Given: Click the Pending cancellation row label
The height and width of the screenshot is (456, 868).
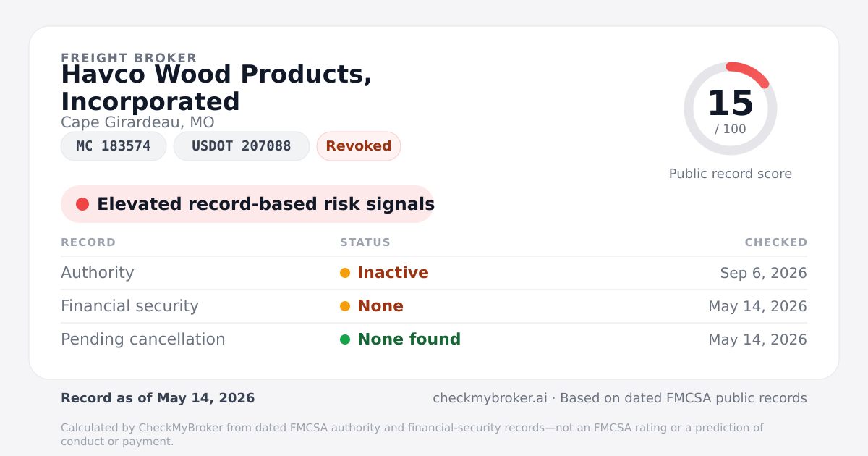Looking at the screenshot, I should [x=143, y=339].
